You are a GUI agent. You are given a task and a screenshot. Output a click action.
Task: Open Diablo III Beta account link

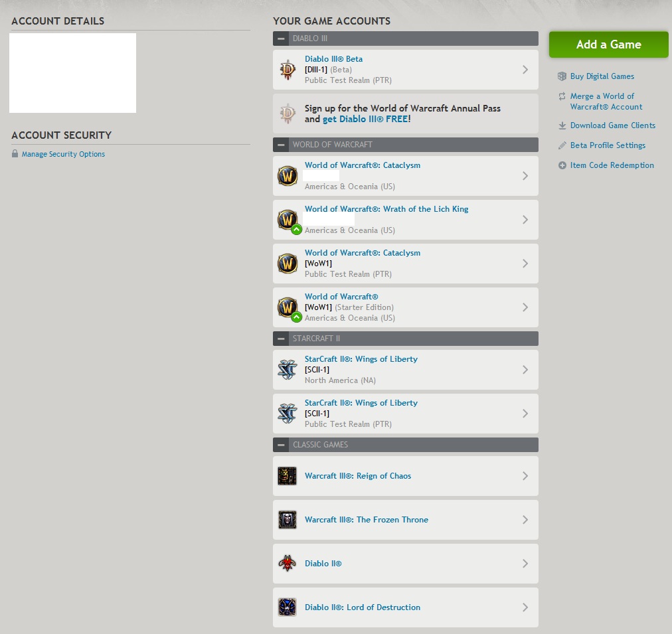pyautogui.click(x=333, y=59)
